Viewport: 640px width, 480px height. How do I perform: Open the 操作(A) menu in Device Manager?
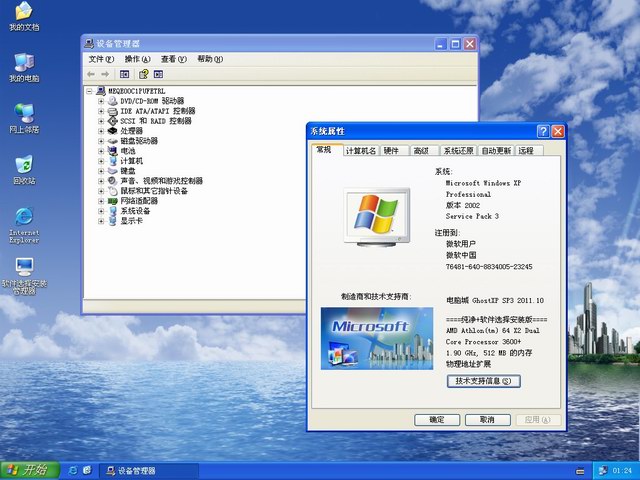click(x=138, y=59)
